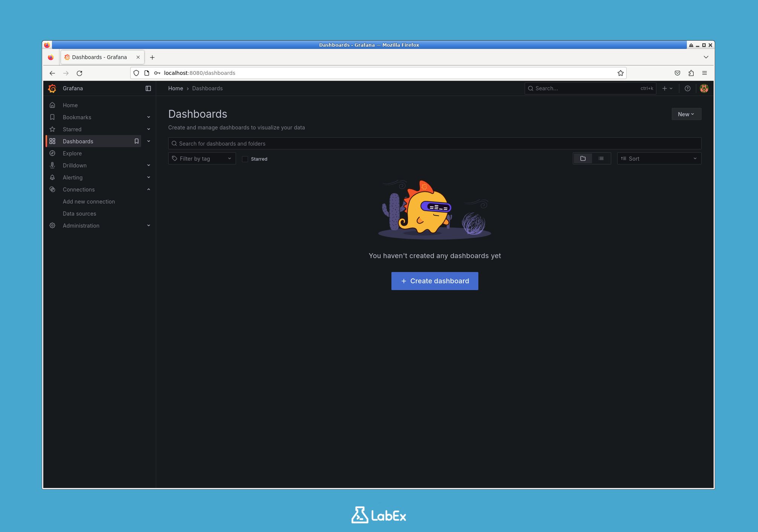The height and width of the screenshot is (532, 758).
Task: Open the Drilldown section
Action: coord(75,165)
